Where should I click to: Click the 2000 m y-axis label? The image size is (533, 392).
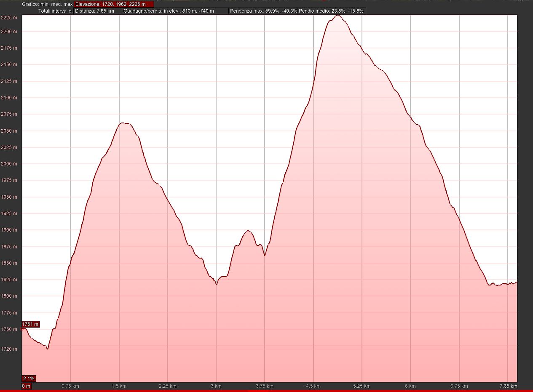(9, 164)
